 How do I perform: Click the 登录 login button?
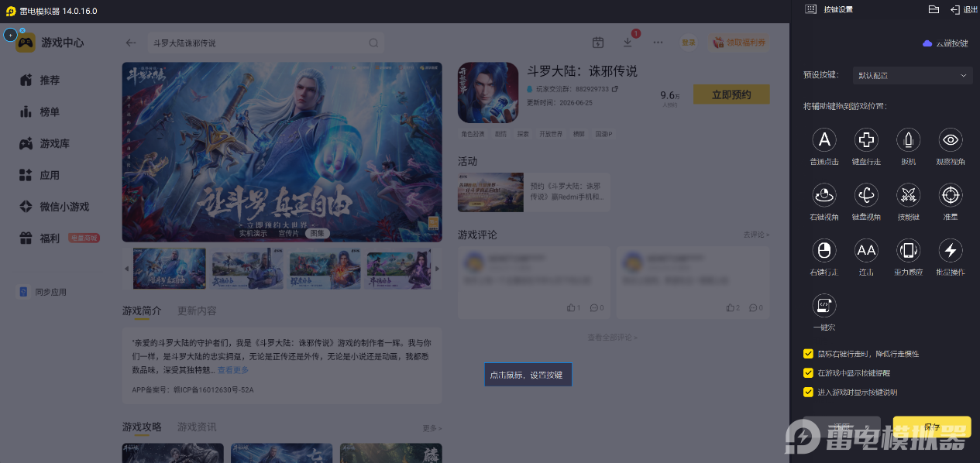[x=689, y=43]
